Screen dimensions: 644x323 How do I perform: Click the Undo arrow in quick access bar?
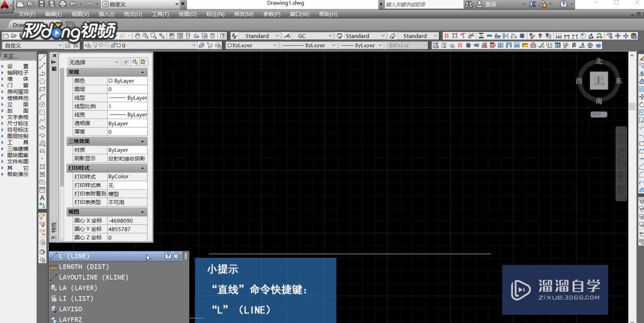click(73, 4)
